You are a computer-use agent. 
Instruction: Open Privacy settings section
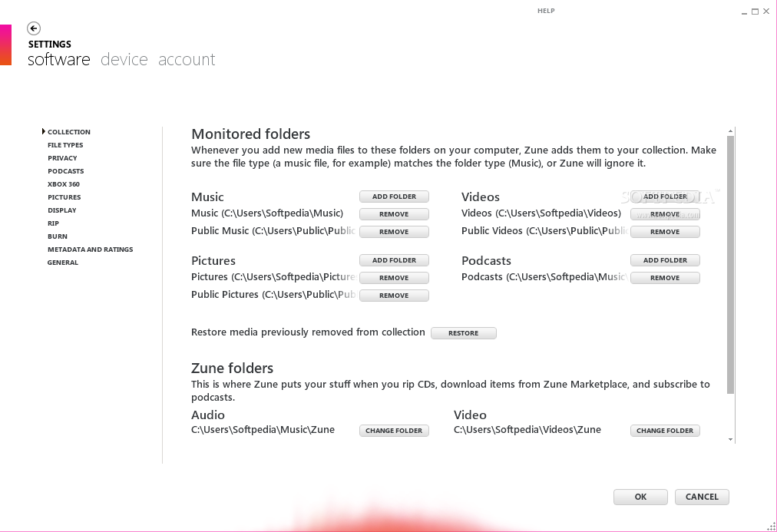(x=62, y=158)
